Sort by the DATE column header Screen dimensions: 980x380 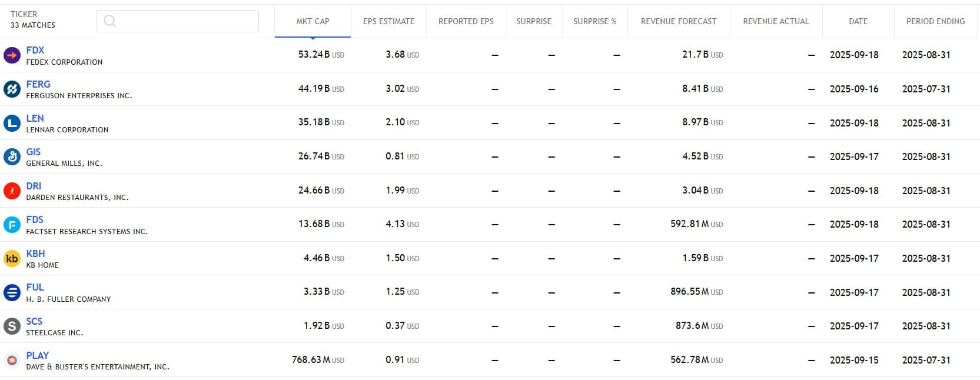click(858, 21)
